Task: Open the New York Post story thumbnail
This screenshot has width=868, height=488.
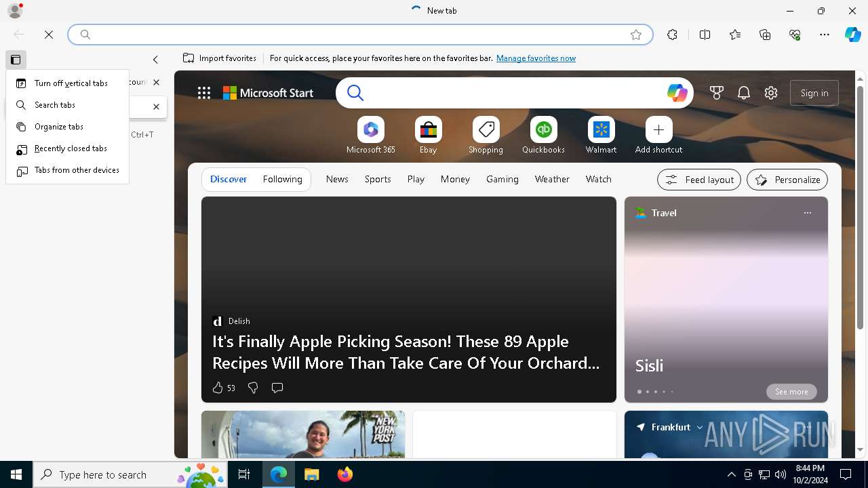Action: 303,434
